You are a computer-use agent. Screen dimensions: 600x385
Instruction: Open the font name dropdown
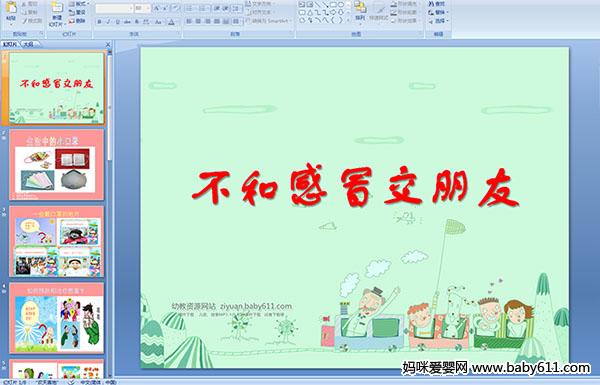pos(114,8)
